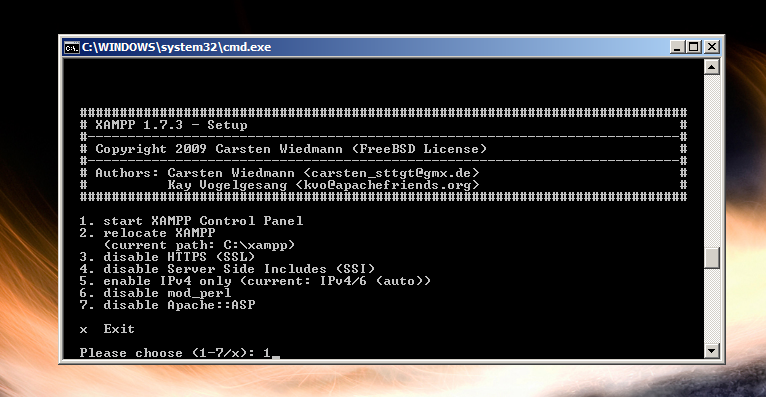This screenshot has width=766, height=397.
Task: Click the 'disable Apache::ASP' option
Action: [x=167, y=305]
